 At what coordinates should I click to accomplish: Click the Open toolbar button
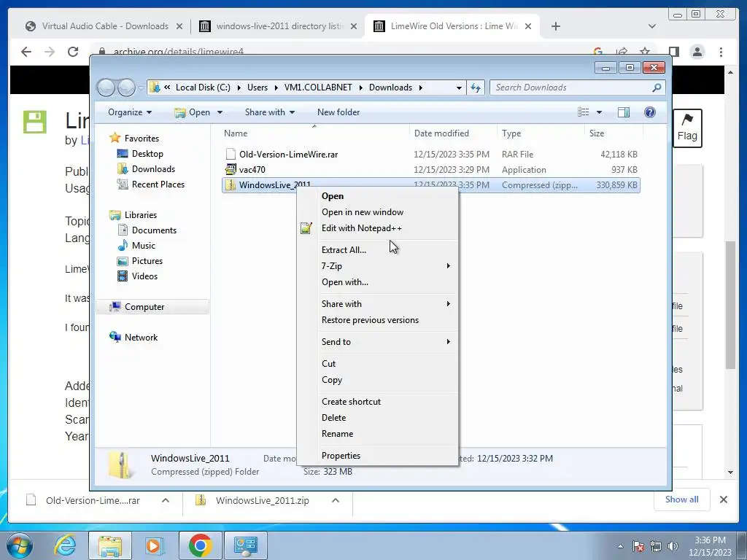tap(193, 112)
